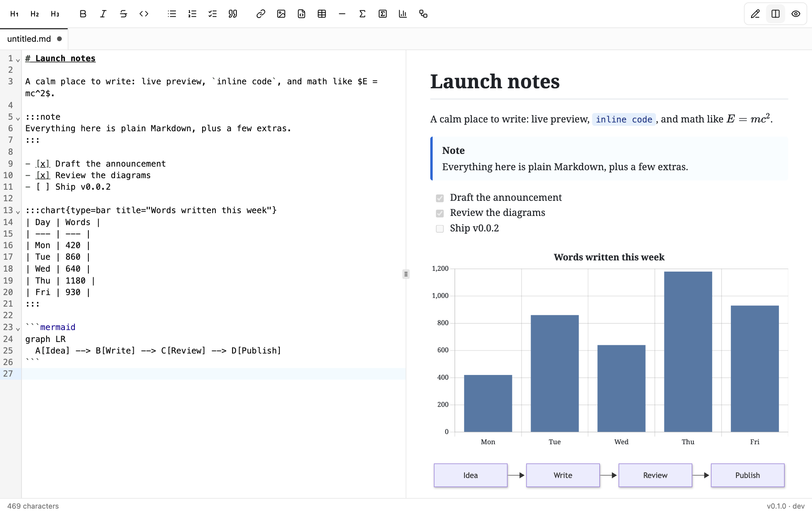Click the Publish node in the diagram
The height and width of the screenshot is (513, 812).
748,475
